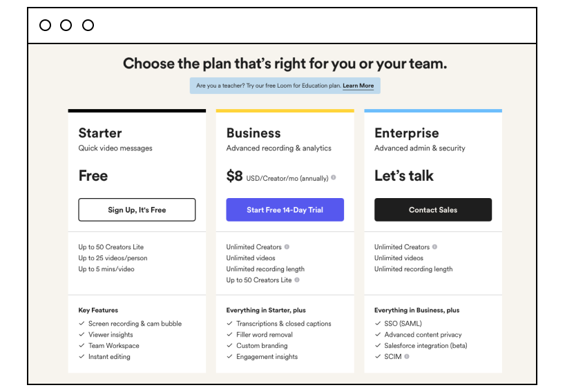Click the 'Team Workspace' feature in Starter
This screenshot has width=565, height=392.
pyautogui.click(x=114, y=346)
